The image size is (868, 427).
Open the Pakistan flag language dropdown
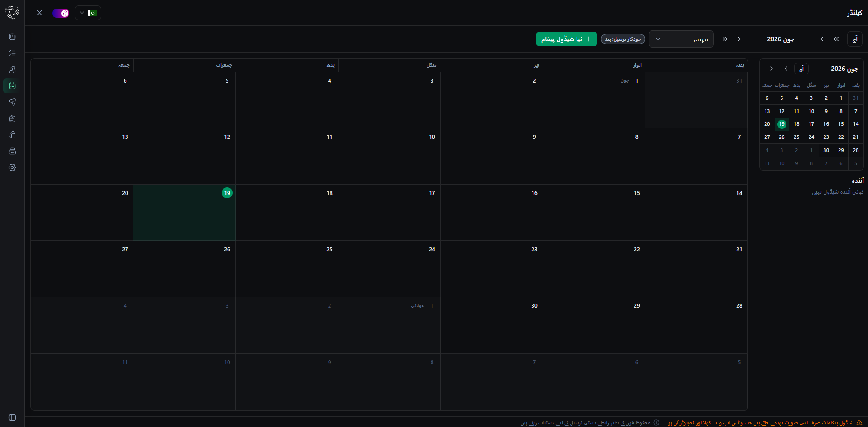point(88,13)
